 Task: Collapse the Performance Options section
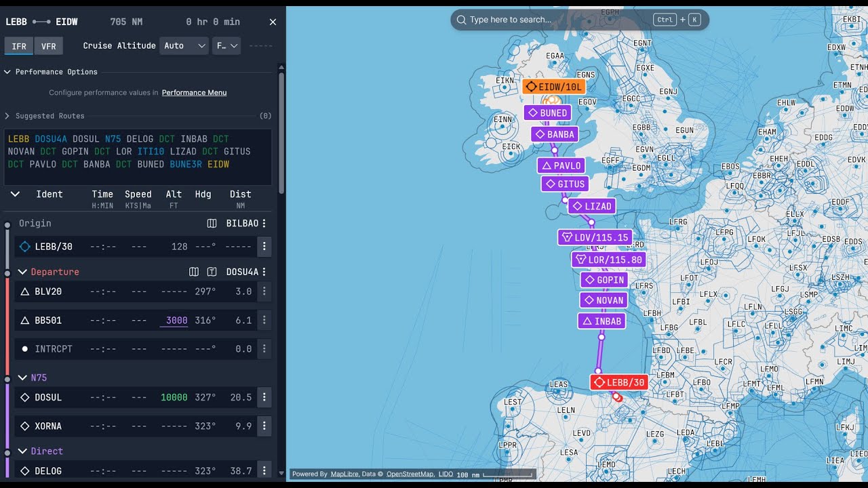[x=8, y=72]
